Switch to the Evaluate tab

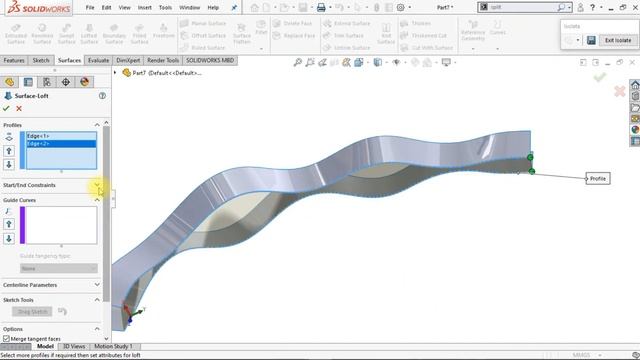pyautogui.click(x=98, y=60)
